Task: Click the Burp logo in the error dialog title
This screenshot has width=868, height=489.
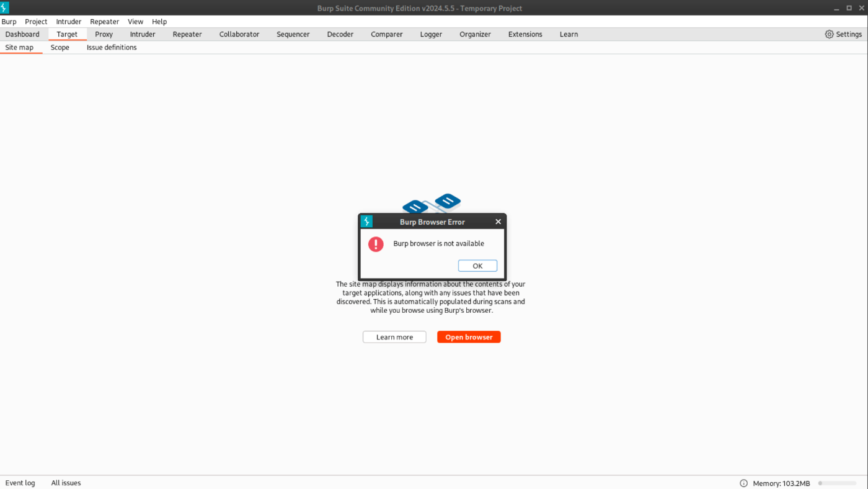Action: coord(366,222)
